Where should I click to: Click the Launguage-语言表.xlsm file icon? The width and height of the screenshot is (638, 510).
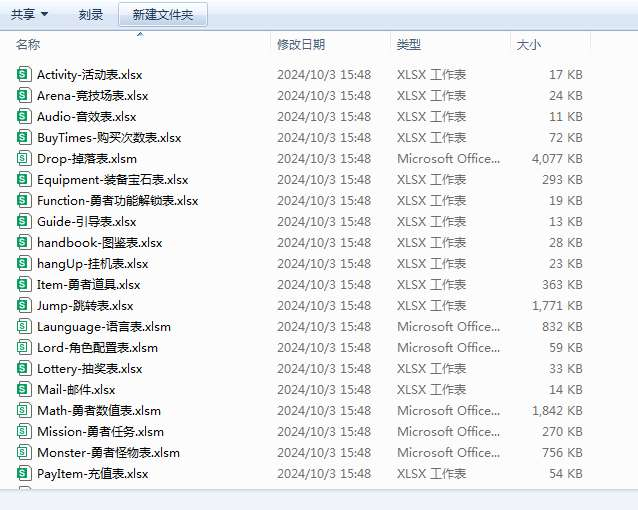click(24, 327)
